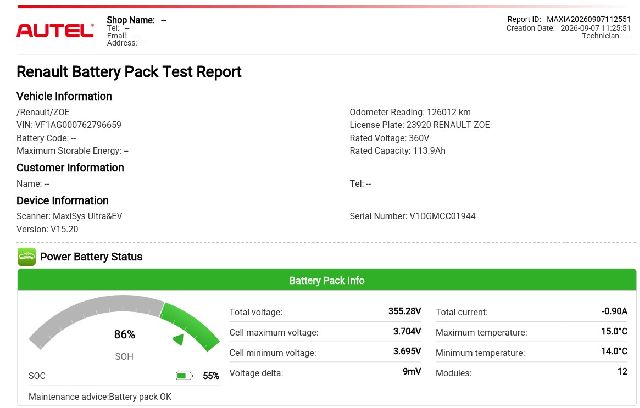
Task: Select the VIN number line
Action: [69, 125]
